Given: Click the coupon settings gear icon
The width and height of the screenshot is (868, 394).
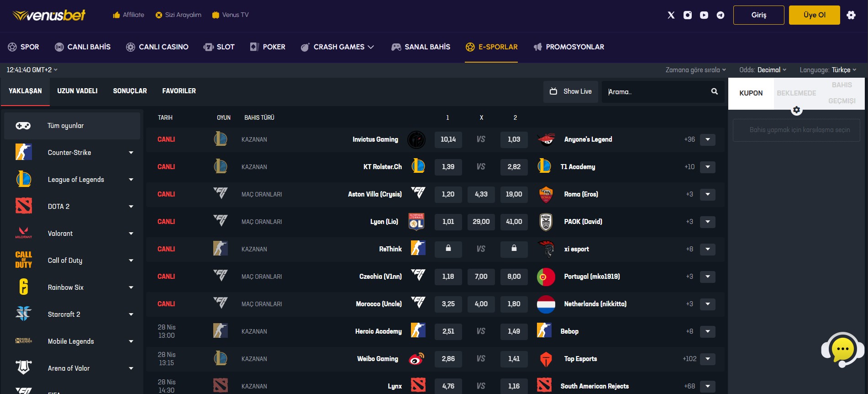Looking at the screenshot, I should 796,110.
